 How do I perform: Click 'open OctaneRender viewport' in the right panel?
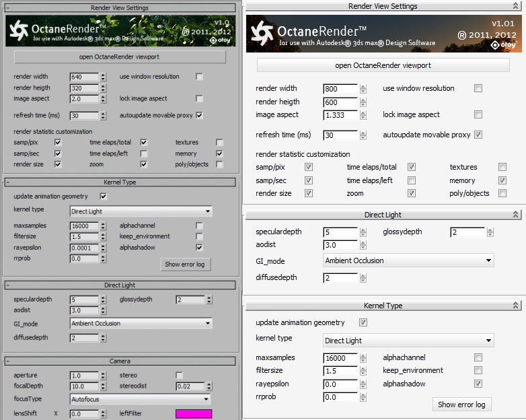point(383,65)
